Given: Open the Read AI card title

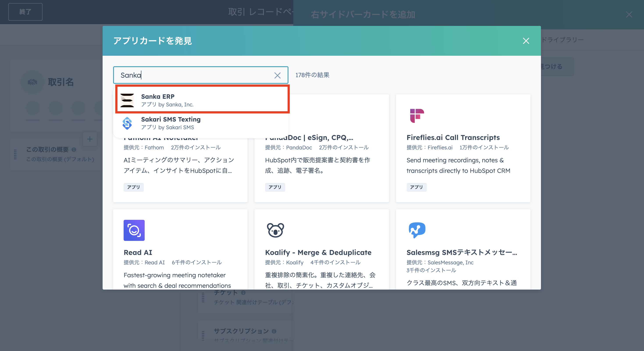Looking at the screenshot, I should [138, 253].
